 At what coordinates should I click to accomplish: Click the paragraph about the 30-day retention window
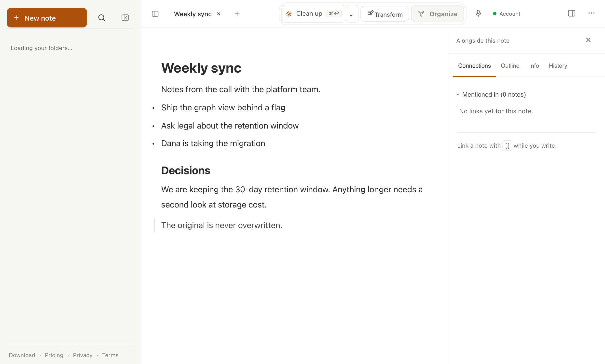point(292,197)
